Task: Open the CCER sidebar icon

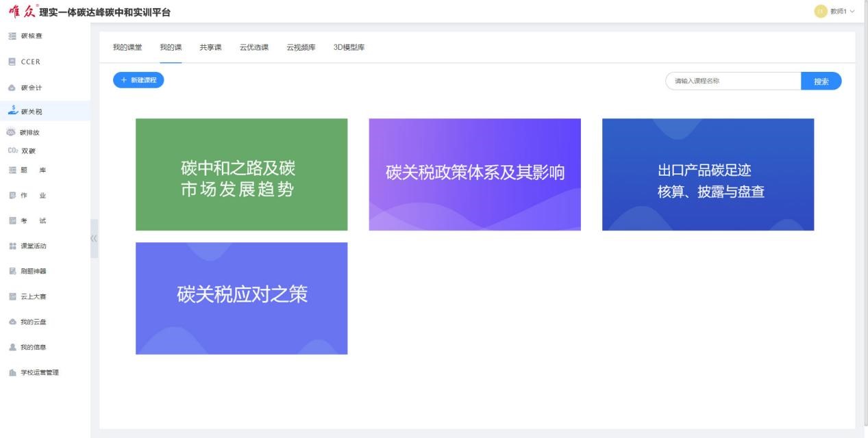Action: point(12,62)
